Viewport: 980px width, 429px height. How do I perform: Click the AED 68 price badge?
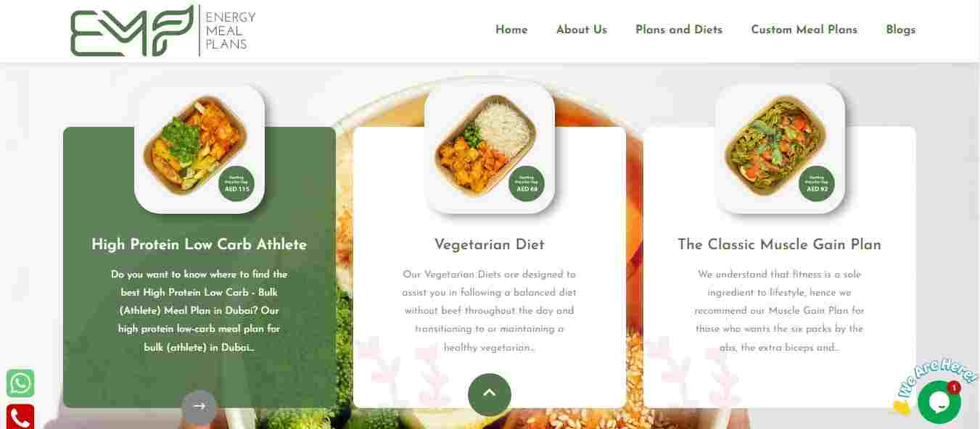527,184
